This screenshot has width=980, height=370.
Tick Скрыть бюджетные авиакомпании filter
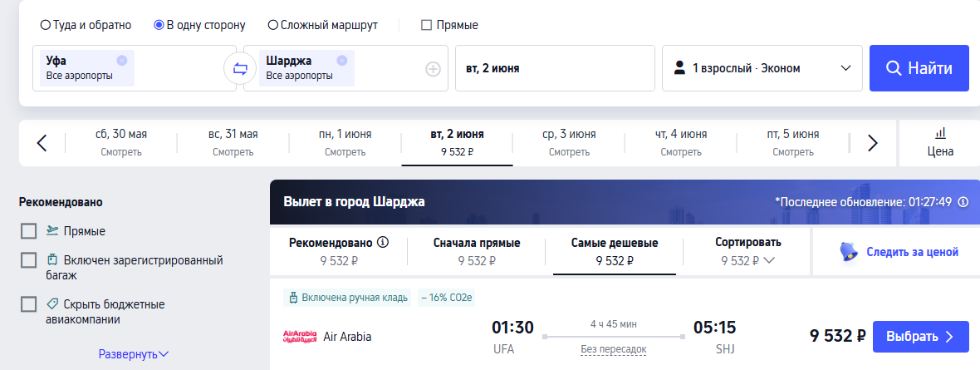(29, 304)
